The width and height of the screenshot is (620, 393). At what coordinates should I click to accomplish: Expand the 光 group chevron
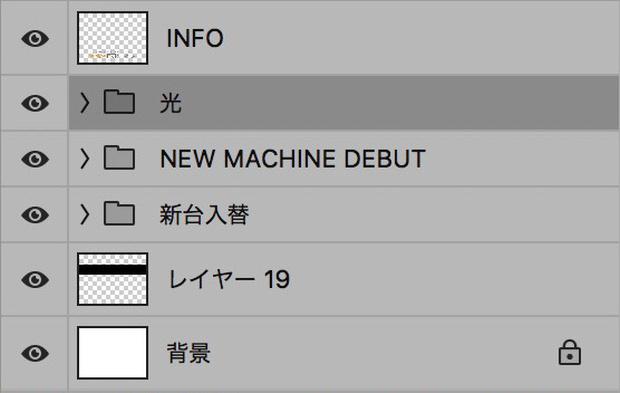point(84,103)
